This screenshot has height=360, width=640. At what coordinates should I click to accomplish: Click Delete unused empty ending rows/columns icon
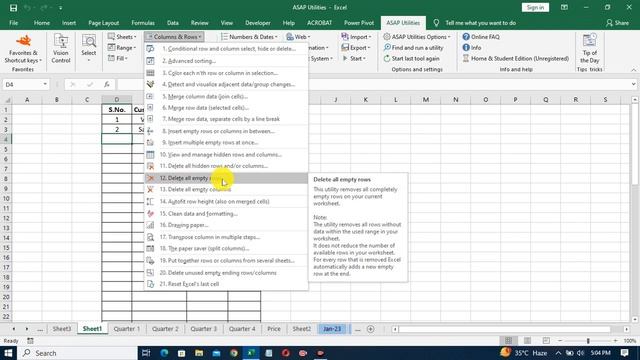click(x=151, y=273)
